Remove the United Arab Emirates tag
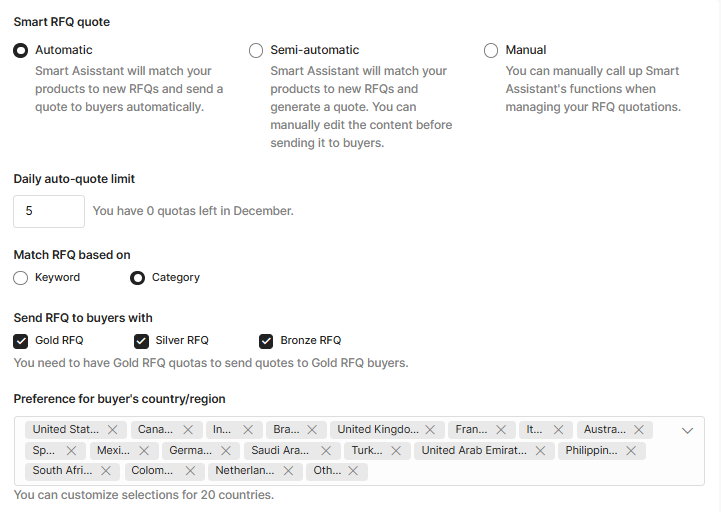This screenshot has height=512, width=721. 541,451
